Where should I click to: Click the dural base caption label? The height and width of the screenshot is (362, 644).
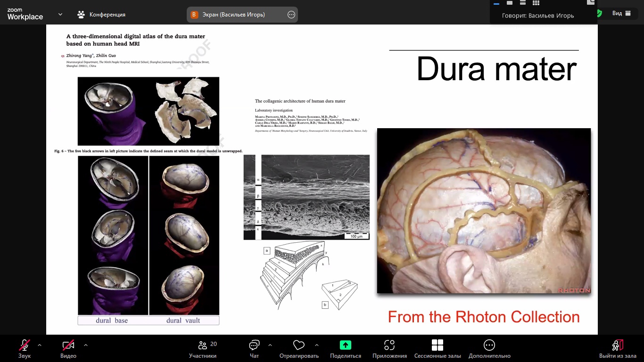112,321
